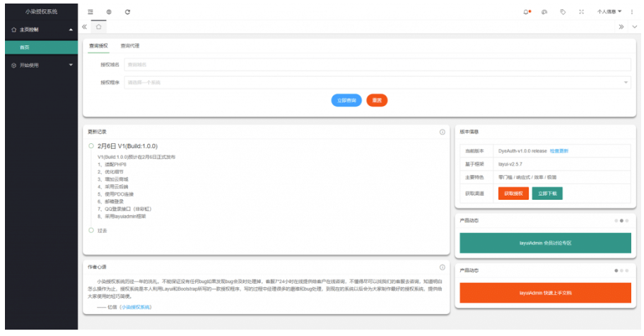644x336 pixels.
Task: Toggle fullscreen mode icon
Action: coord(581,12)
